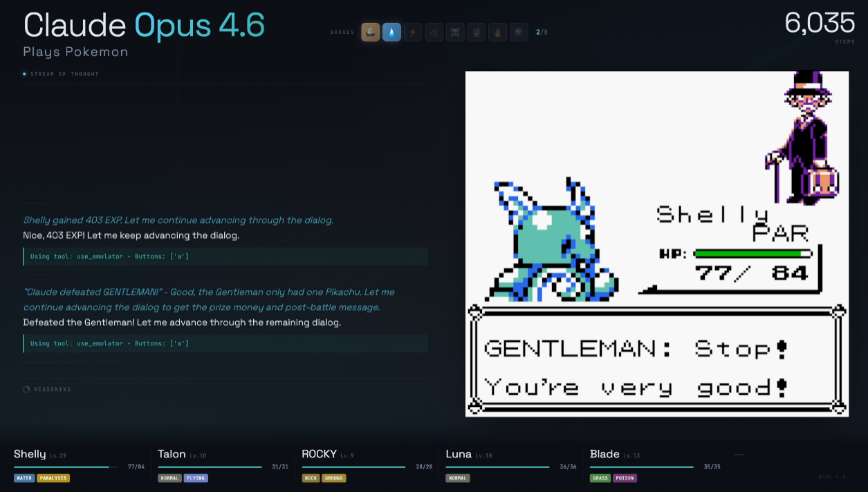The width and height of the screenshot is (868, 492).
Task: Select the Luna party member name
Action: click(459, 454)
